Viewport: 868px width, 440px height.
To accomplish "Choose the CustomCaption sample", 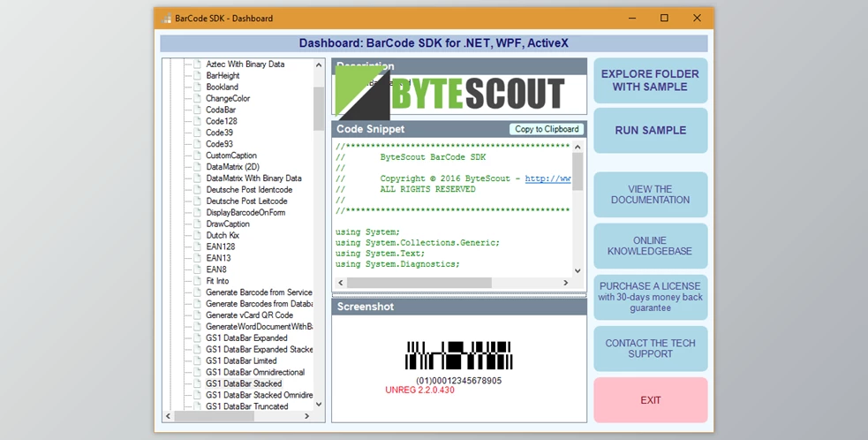I will (x=231, y=156).
